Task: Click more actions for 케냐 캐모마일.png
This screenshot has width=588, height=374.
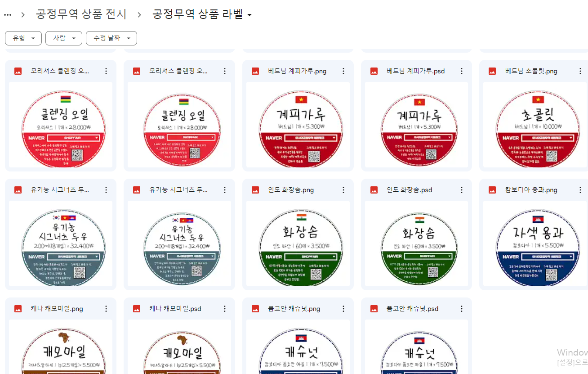Action: click(106, 309)
